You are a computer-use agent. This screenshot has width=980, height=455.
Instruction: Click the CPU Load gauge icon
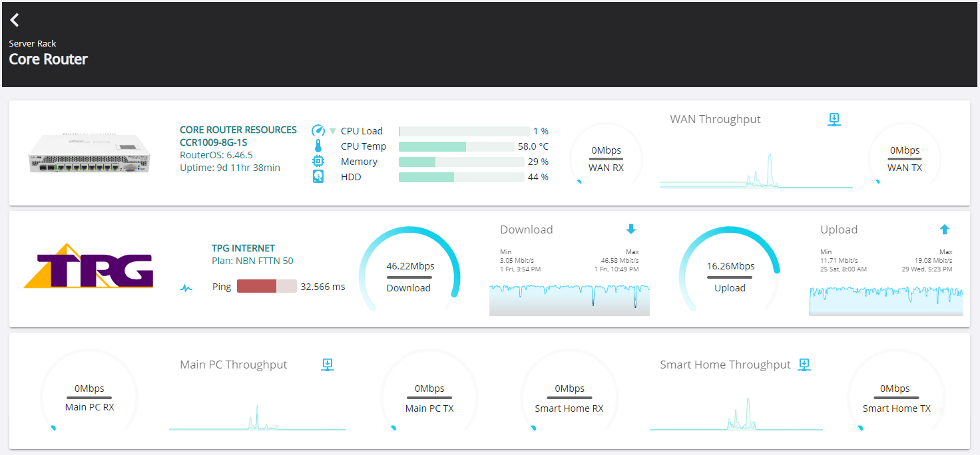(318, 130)
